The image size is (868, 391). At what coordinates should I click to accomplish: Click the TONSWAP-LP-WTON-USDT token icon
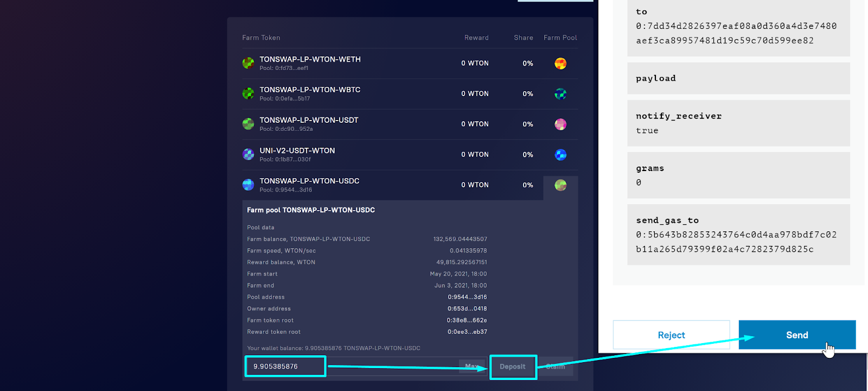248,124
